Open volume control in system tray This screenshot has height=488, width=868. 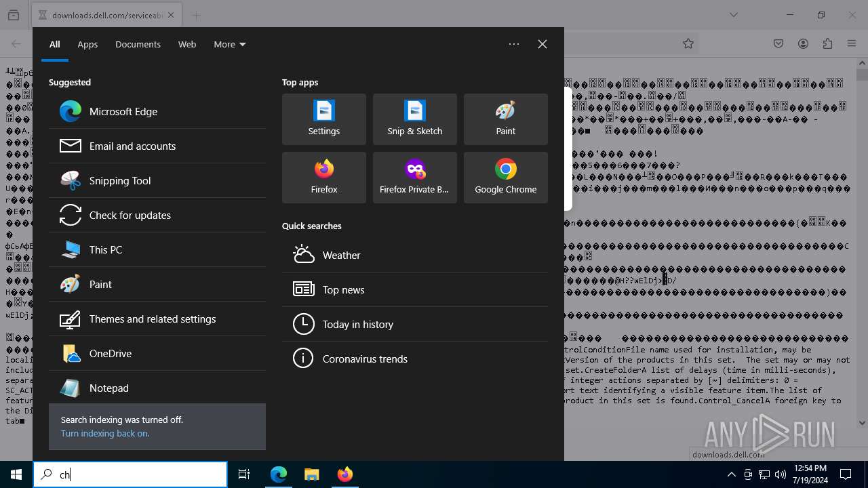tap(781, 474)
